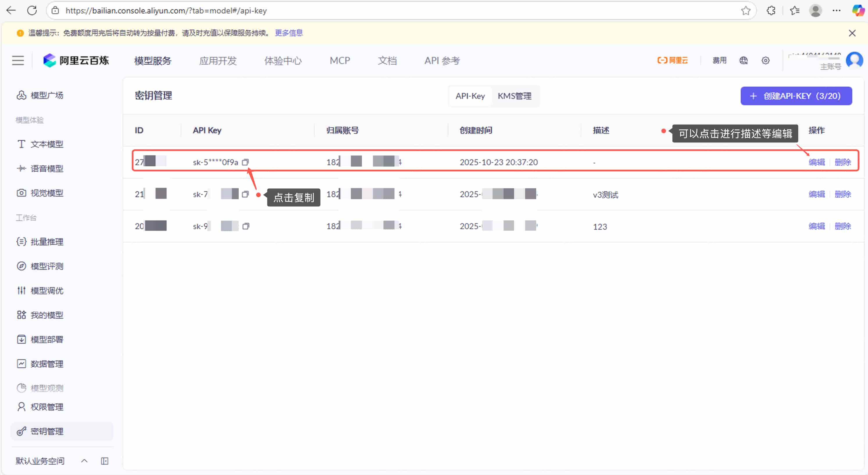The height and width of the screenshot is (475, 868).
Task: Open the 模型部署 page
Action: (47, 339)
